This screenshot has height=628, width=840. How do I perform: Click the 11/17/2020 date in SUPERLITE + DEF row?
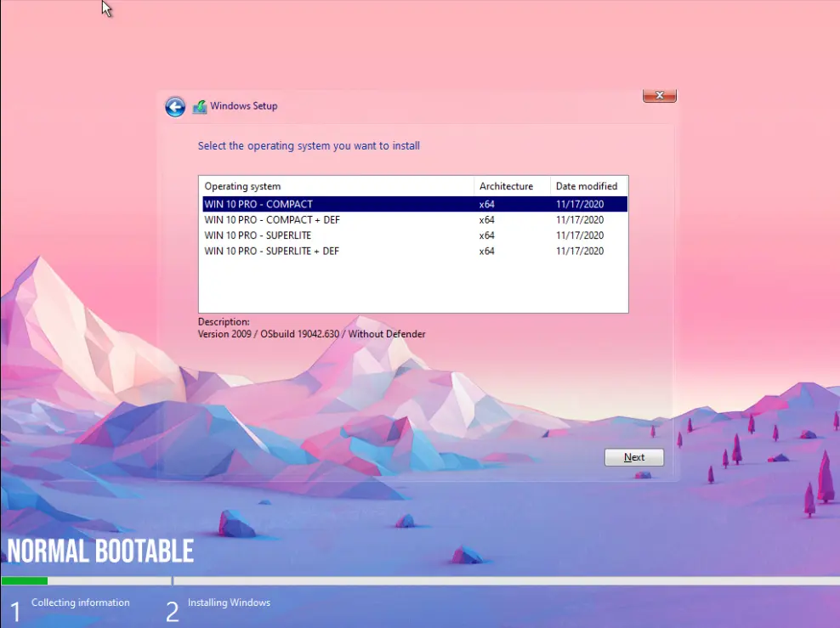click(580, 251)
